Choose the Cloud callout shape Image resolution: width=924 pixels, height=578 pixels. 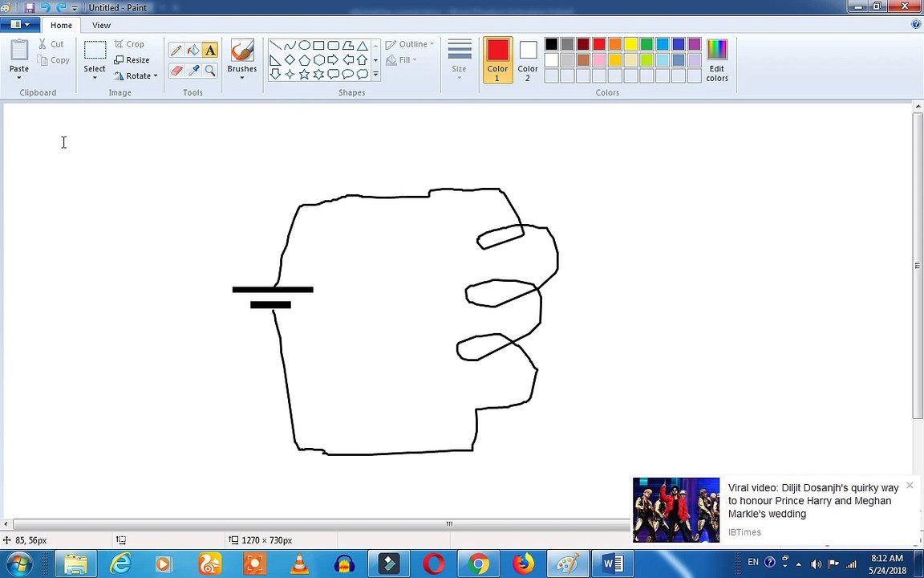(362, 74)
